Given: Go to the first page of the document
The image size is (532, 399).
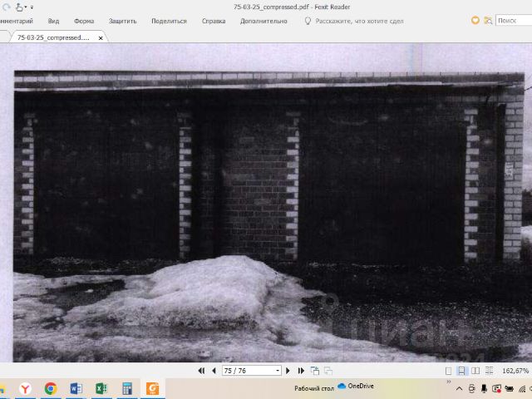Looking at the screenshot, I should click(x=201, y=371).
